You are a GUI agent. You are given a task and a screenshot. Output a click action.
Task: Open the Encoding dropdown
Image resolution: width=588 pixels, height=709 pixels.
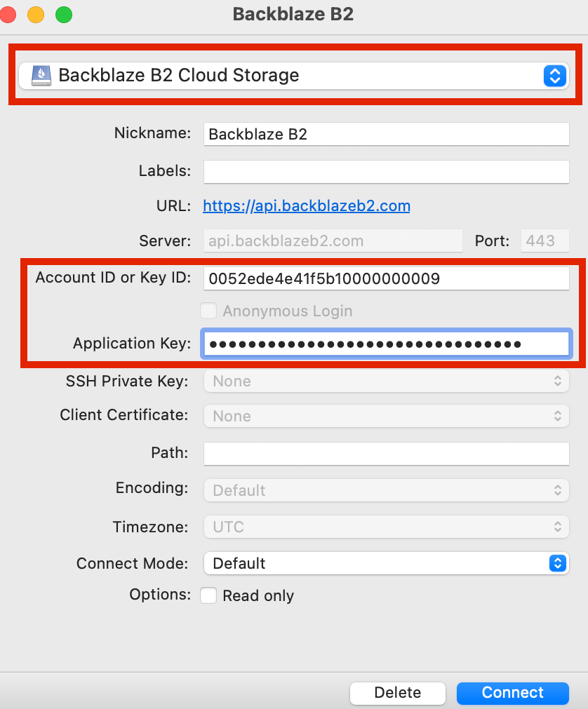386,490
